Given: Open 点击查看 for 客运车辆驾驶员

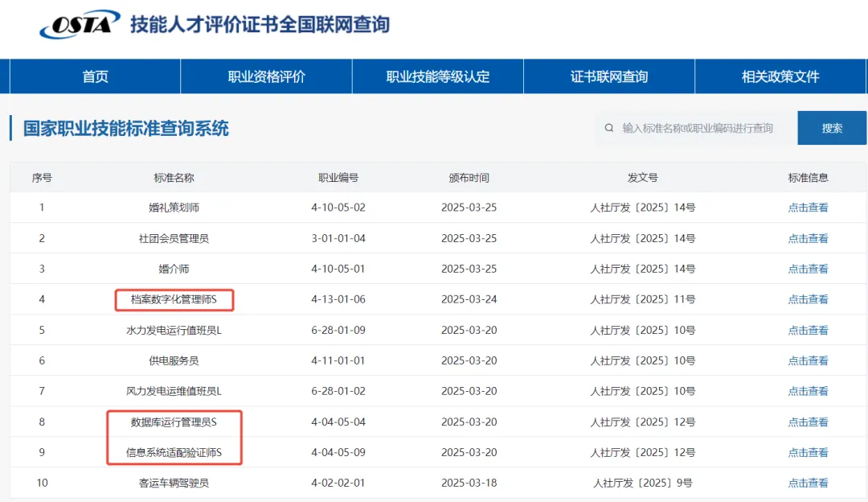Looking at the screenshot, I should 808,483.
